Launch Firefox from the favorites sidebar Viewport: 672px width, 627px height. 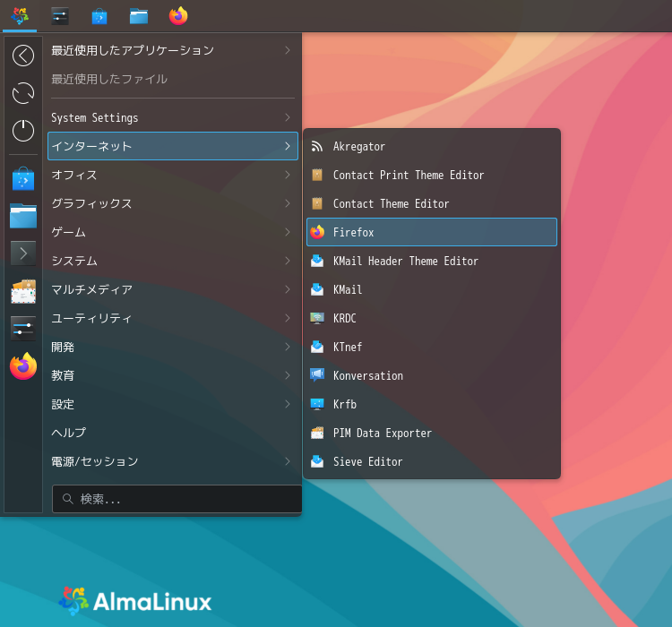[x=23, y=366]
